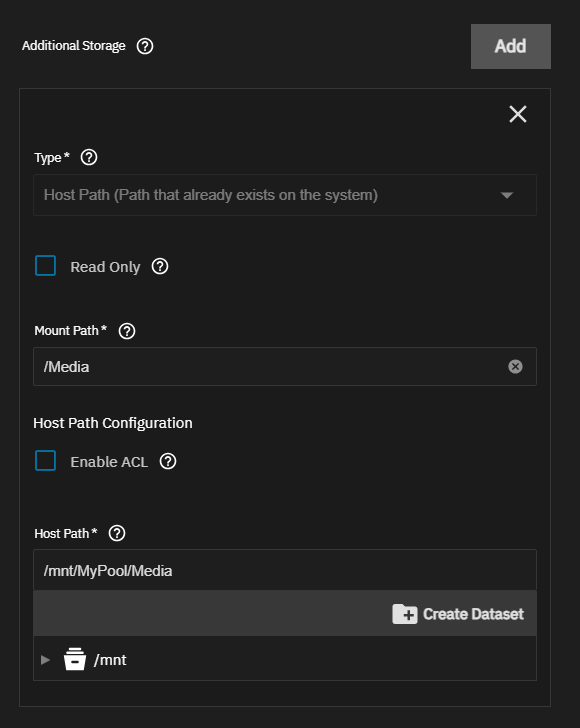Remove this storage entry with X
Screen dimensions: 580x728
pyautogui.click(x=518, y=114)
